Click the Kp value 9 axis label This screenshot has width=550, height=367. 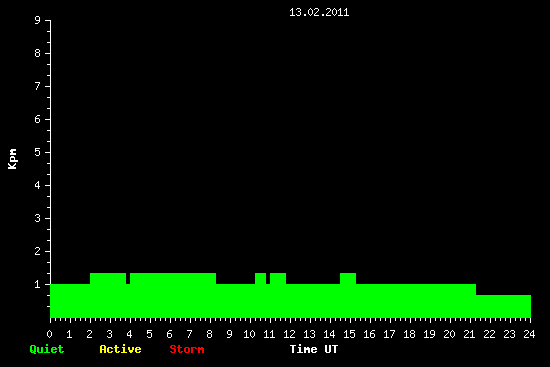tap(38, 20)
